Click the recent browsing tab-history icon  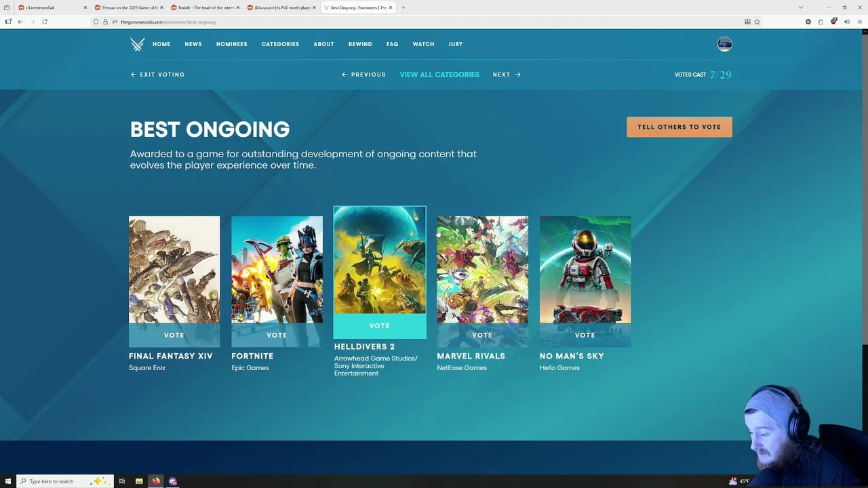[7, 7]
